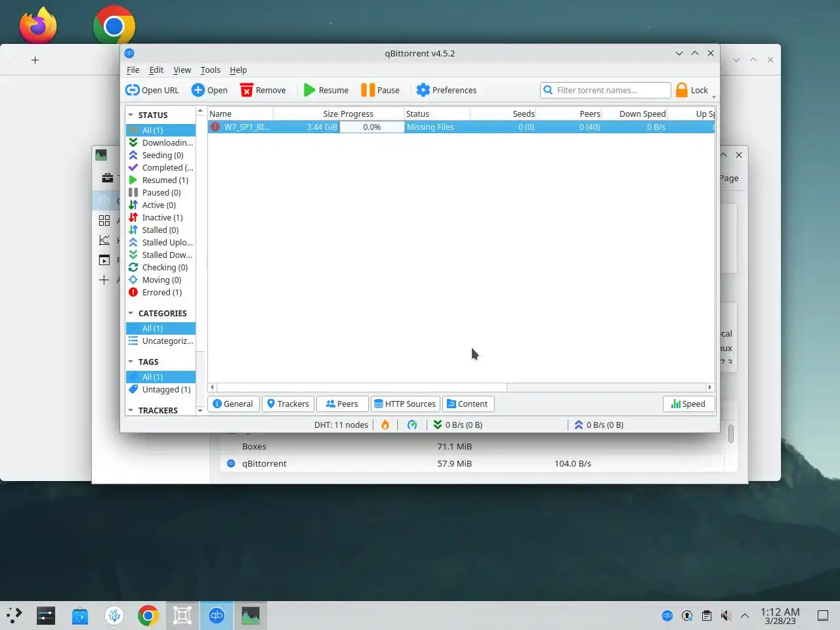Click the toolbox icon in system monitor sidebar
The image size is (840, 630).
pos(108,178)
